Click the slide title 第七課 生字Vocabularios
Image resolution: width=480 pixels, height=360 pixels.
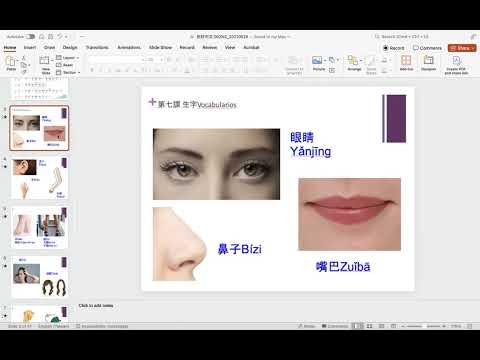point(197,105)
